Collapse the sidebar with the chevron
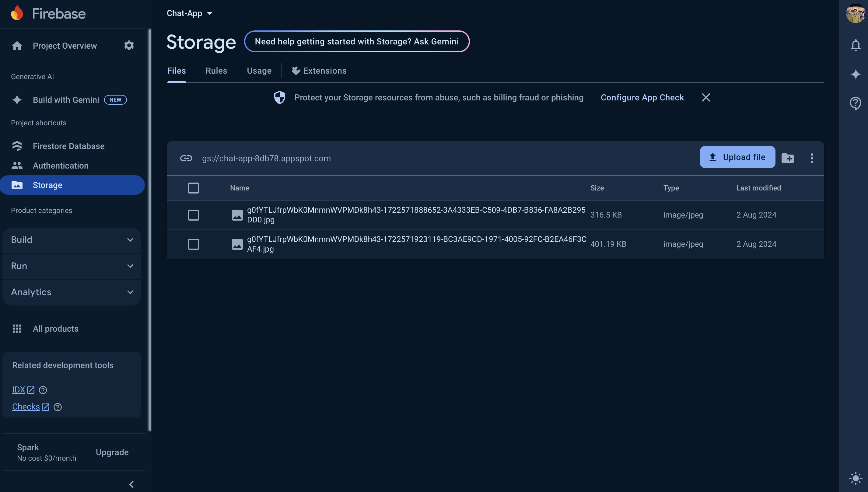Image resolution: width=868 pixels, height=492 pixels. pos(131,484)
